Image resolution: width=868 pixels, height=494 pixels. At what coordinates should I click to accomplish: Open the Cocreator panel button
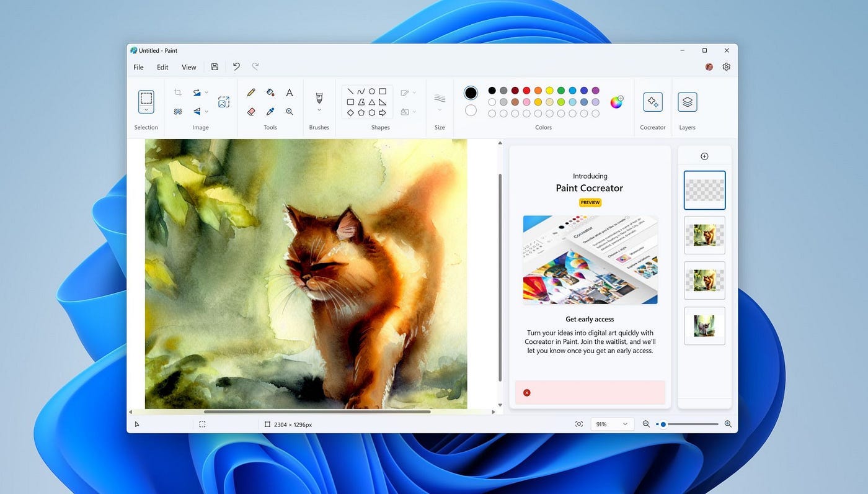(652, 102)
